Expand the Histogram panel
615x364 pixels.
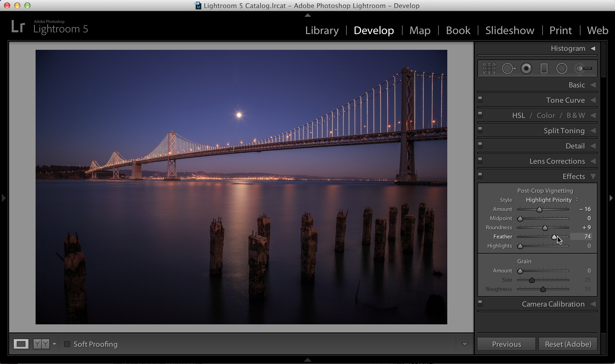click(593, 48)
